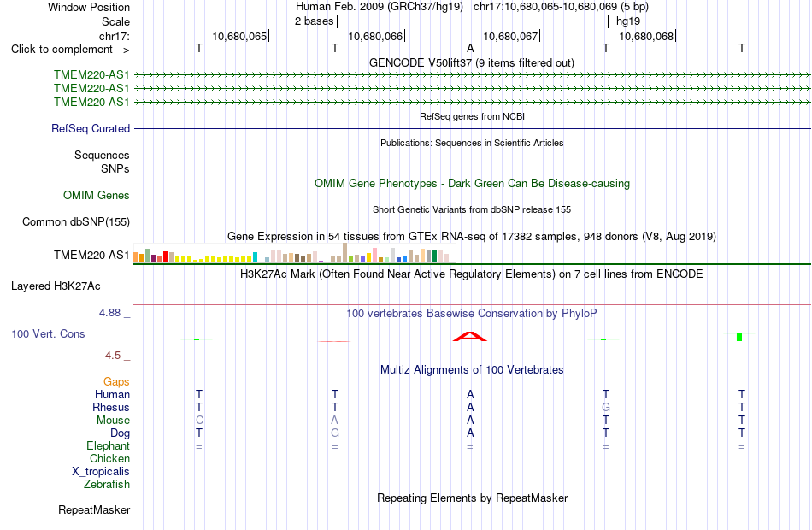Click the GENCODE V50lift37 track title
812x530 pixels.
click(471, 62)
